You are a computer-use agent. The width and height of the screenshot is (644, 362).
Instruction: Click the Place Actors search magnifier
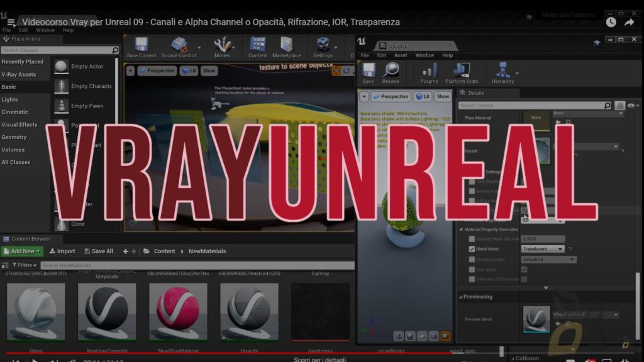115,50
